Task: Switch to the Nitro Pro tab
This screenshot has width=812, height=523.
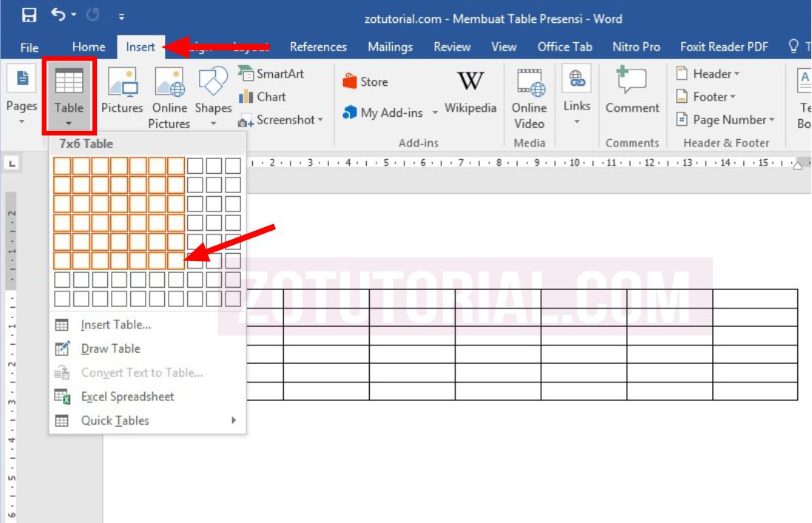Action: [x=636, y=47]
